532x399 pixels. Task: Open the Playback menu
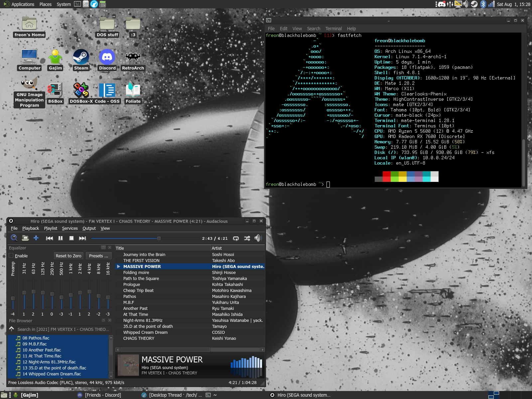coord(31,228)
